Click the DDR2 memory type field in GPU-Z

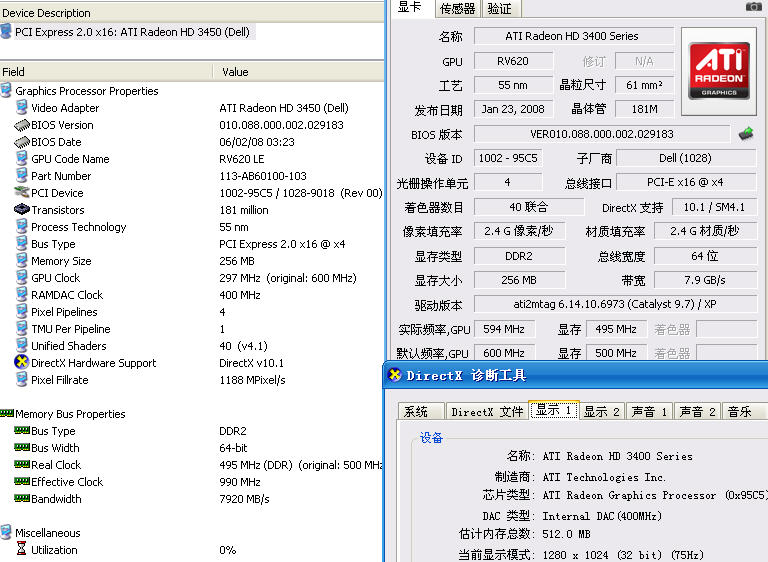tap(519, 256)
